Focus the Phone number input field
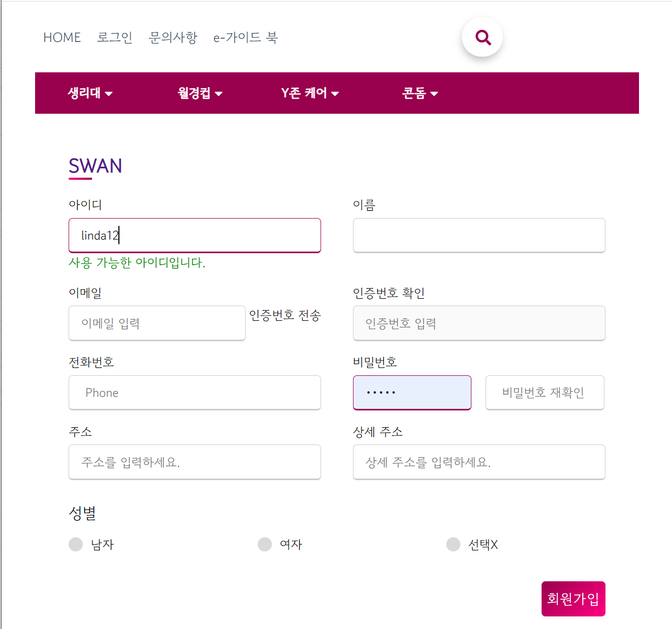The width and height of the screenshot is (672, 629). pyautogui.click(x=195, y=393)
